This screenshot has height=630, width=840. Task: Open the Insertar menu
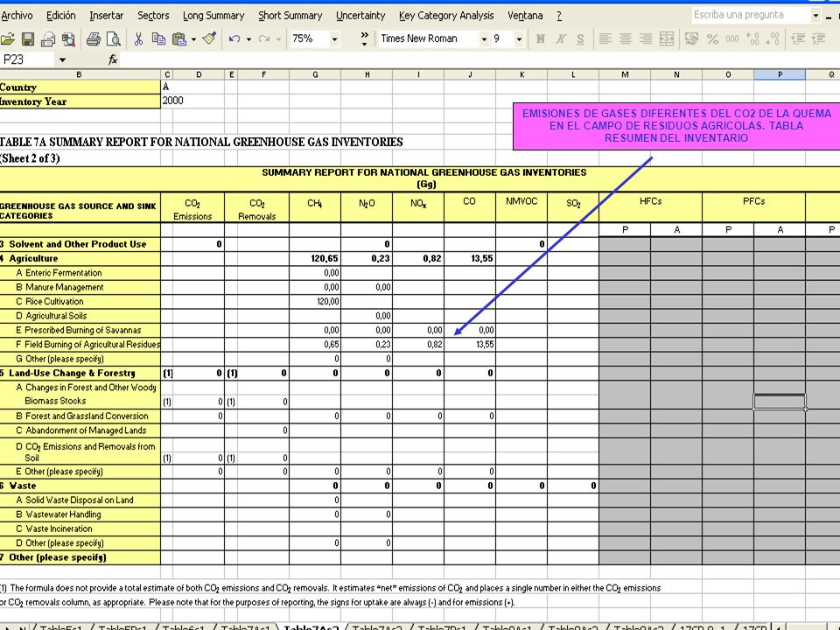pyautogui.click(x=106, y=16)
